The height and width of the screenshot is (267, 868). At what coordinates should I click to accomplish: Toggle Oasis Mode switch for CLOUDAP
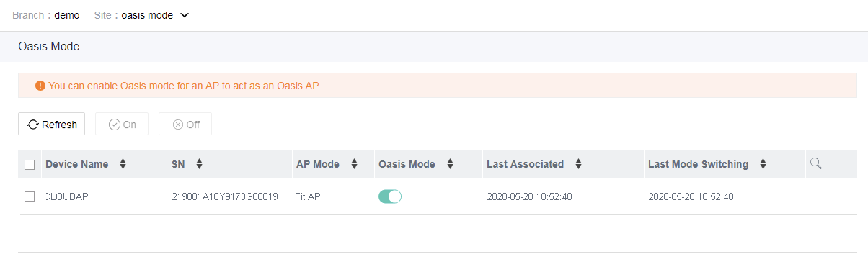(x=390, y=196)
